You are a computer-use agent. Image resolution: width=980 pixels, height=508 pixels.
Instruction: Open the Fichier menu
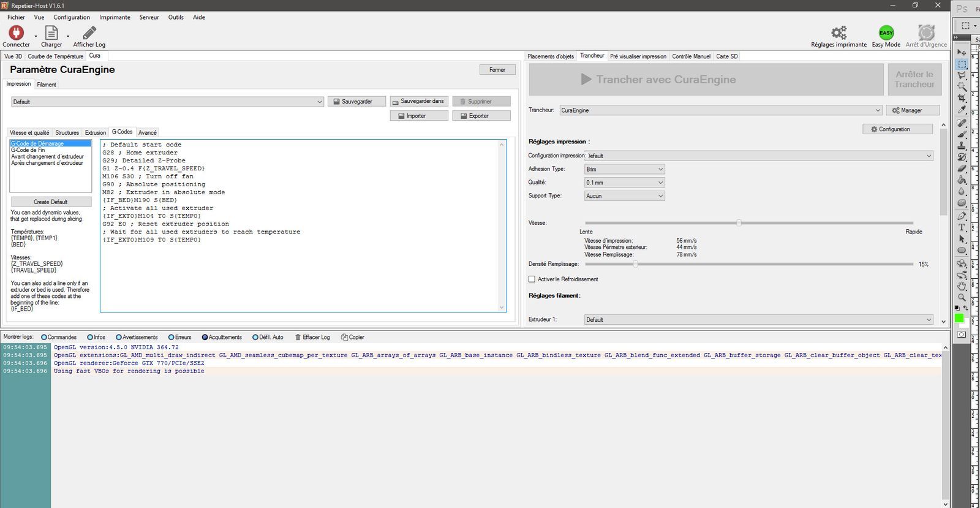(x=16, y=17)
